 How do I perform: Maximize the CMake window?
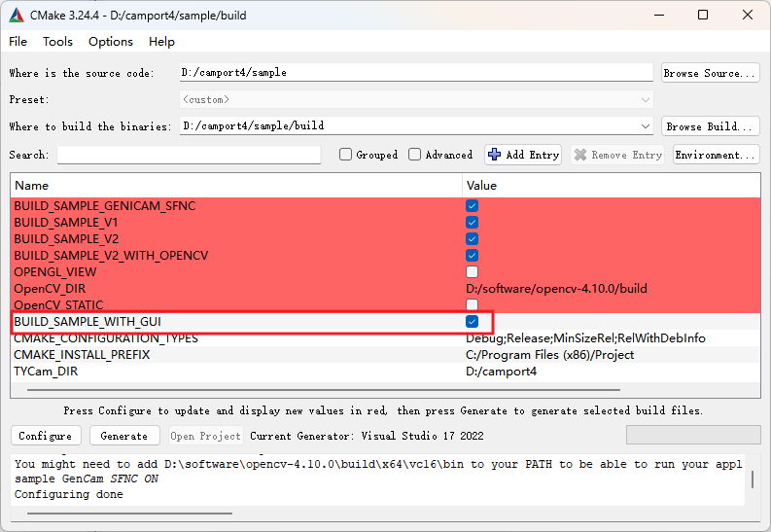pos(703,15)
